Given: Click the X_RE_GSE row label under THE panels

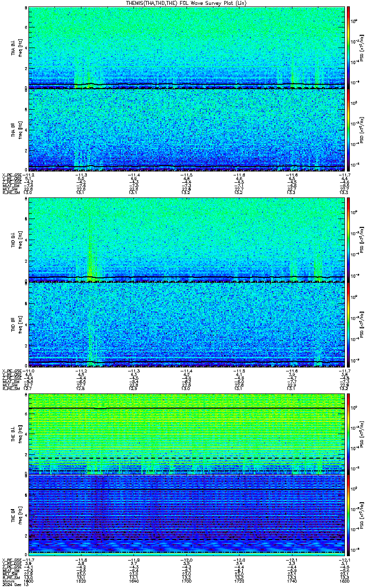Looking at the screenshot, I should (12, 560).
